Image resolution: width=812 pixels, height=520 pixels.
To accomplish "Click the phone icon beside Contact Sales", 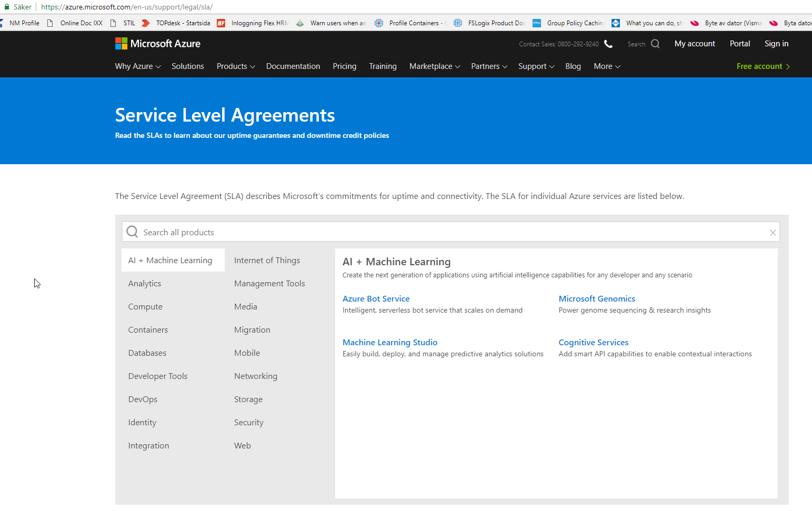I will point(608,44).
